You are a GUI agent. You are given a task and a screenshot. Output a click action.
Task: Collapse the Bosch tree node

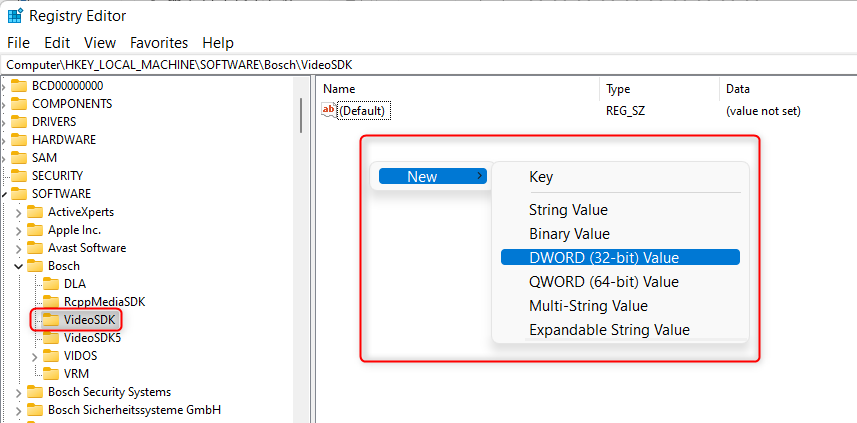tap(18, 266)
